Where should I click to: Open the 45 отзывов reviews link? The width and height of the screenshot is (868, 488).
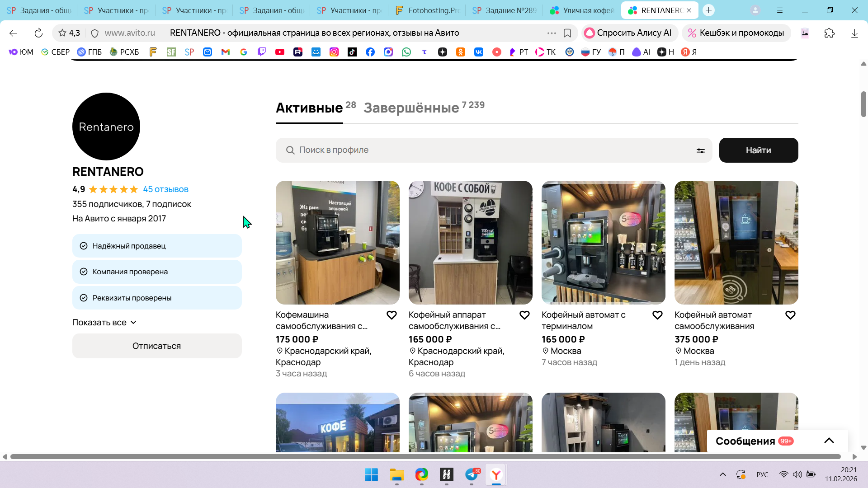click(165, 189)
